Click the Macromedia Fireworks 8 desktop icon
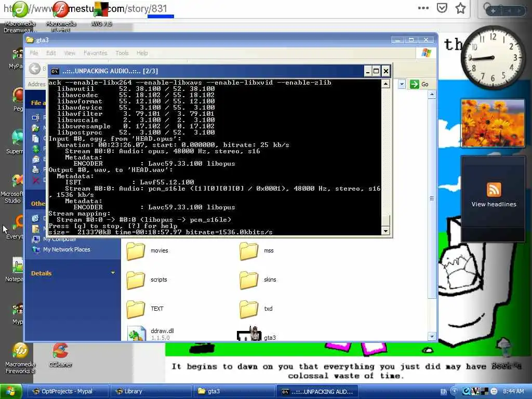 click(20, 351)
